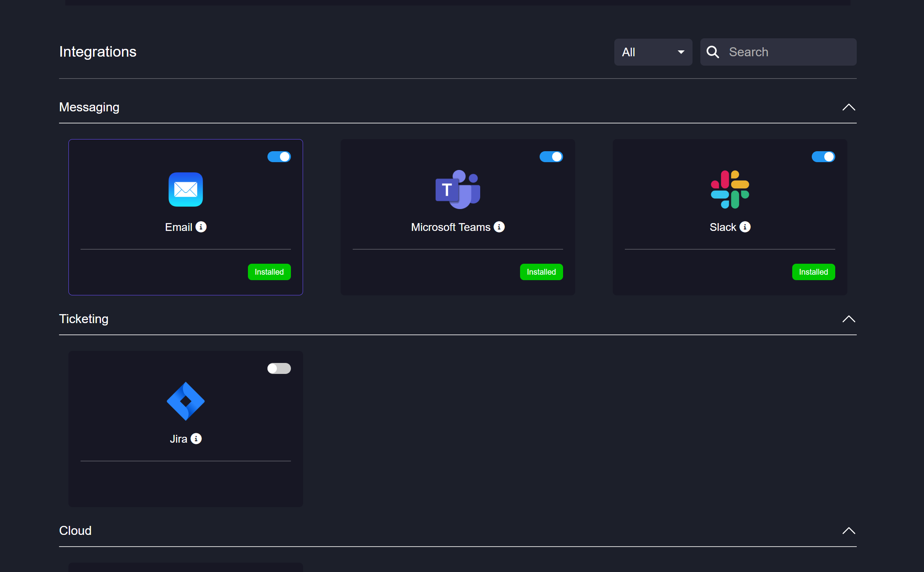Click the Slack logo icon
Image resolution: width=924 pixels, height=572 pixels.
point(730,189)
